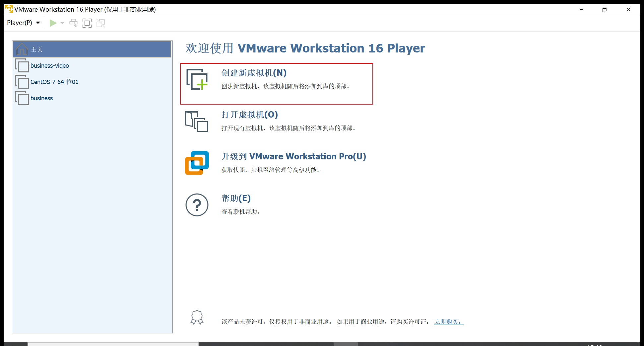Open the power options arrow beside play
This screenshot has width=644, height=346.
click(x=62, y=23)
